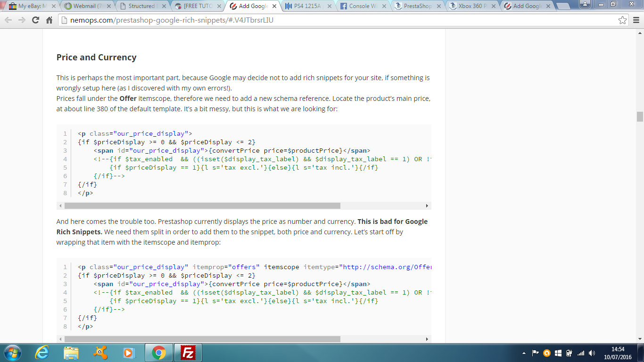Image resolution: width=644 pixels, height=362 pixels.
Task: Click the bold text 'This is bad for Google'
Action: [393, 222]
